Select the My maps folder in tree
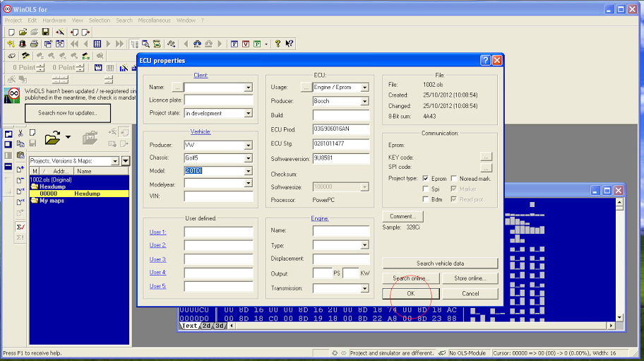Screen dimensions: 644x361 coord(52,201)
